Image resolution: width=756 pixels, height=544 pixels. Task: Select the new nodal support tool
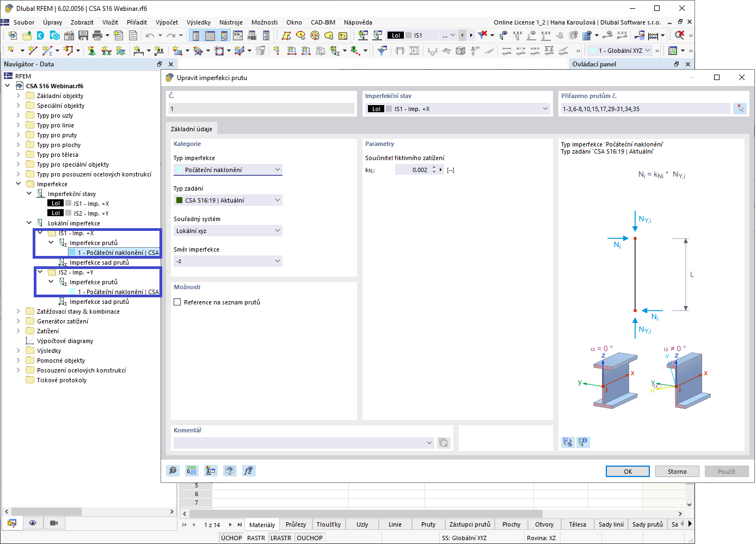[91, 51]
